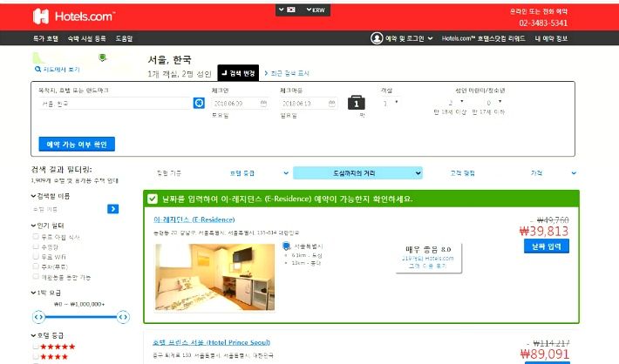Click the 예약 가능 여부 확인 button

click(x=77, y=144)
